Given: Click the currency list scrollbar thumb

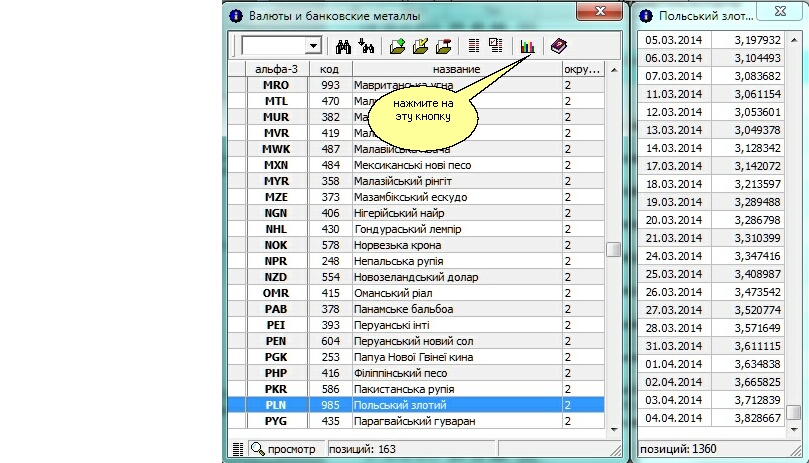Looking at the screenshot, I should pyautogui.click(x=613, y=250).
